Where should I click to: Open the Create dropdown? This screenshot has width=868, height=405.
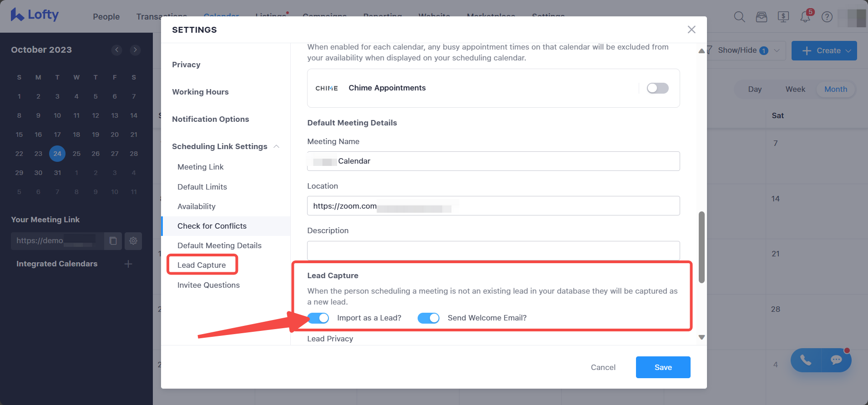pyautogui.click(x=823, y=50)
